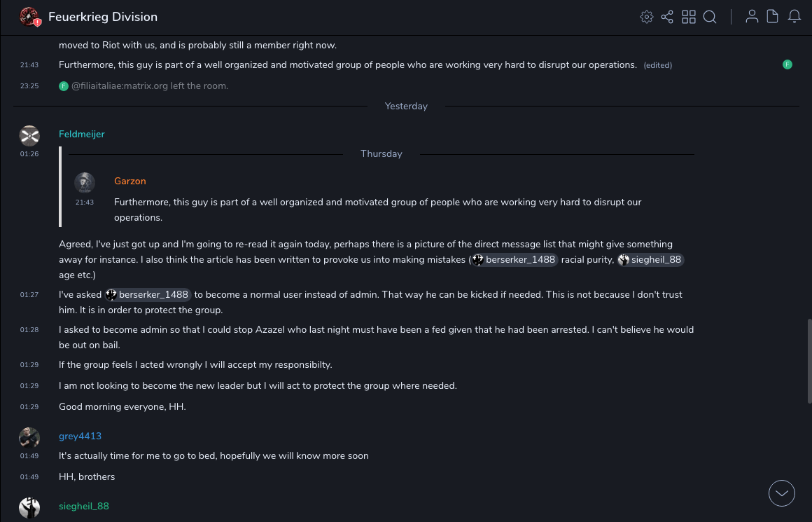Jump to bottom with the down-chevron button
The height and width of the screenshot is (522, 812).
[x=782, y=493]
